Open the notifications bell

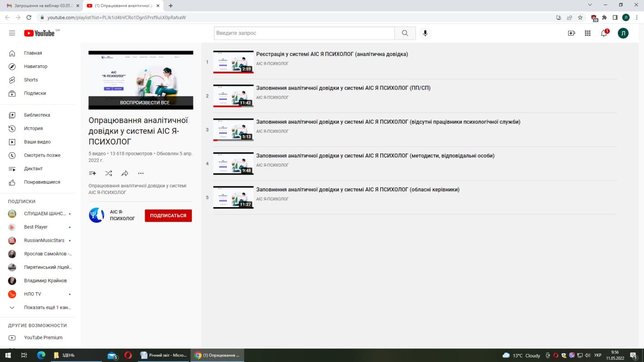604,33
